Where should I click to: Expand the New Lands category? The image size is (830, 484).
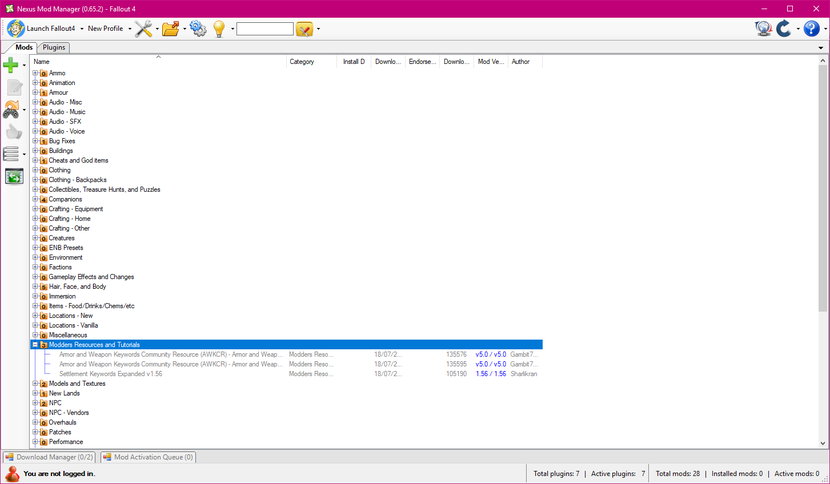pyautogui.click(x=35, y=393)
